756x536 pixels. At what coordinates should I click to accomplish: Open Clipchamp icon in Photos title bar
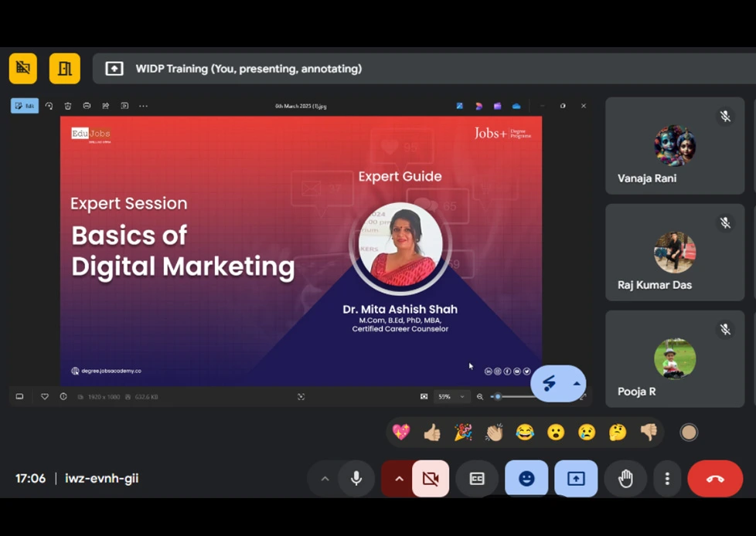pyautogui.click(x=478, y=106)
